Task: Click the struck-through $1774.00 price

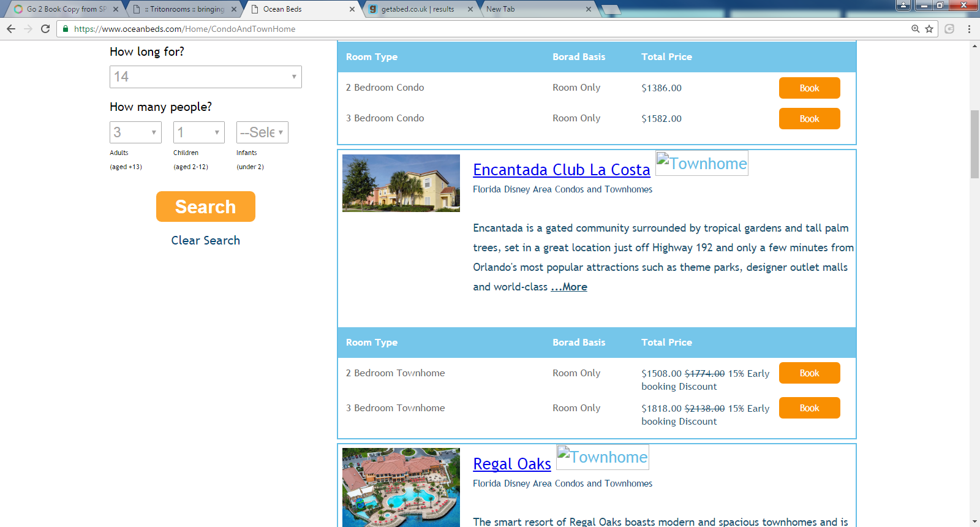Action: point(704,373)
